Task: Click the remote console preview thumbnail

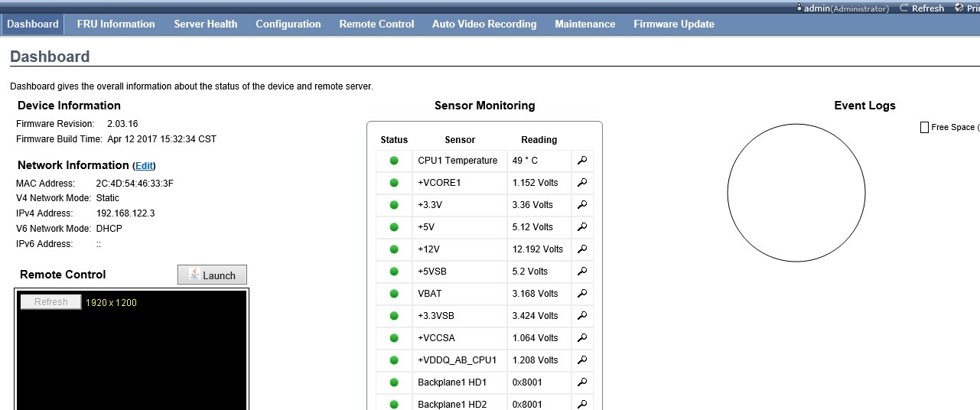Action: click(x=132, y=350)
